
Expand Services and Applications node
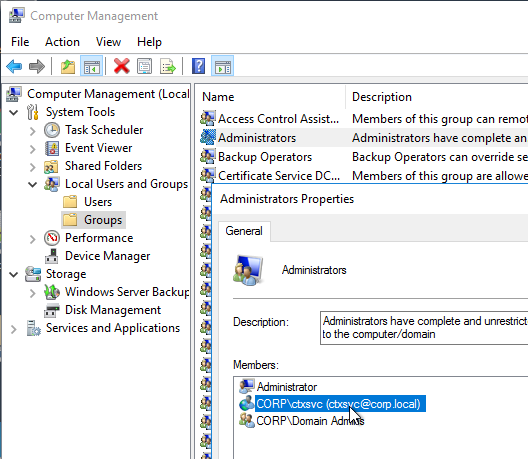pyautogui.click(x=13, y=329)
